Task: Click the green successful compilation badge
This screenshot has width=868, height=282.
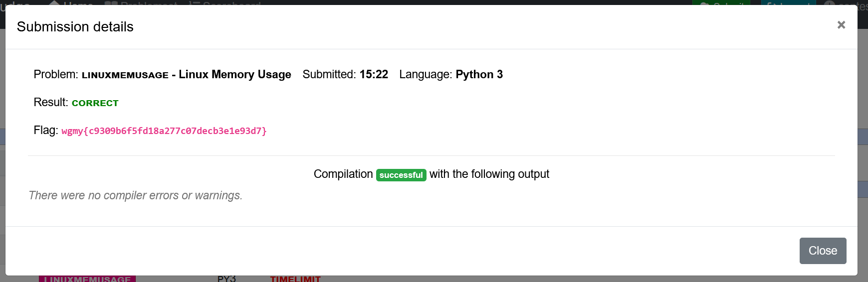Action: tap(401, 175)
